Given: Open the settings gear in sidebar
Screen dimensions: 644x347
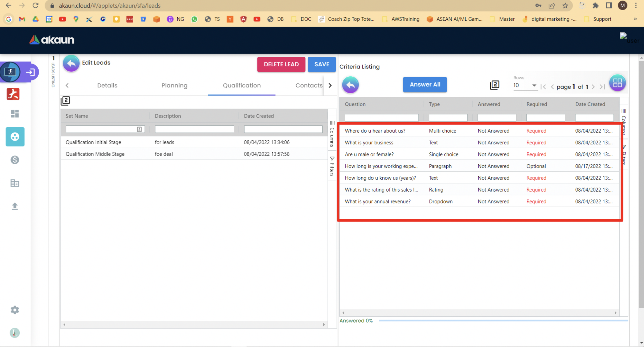Looking at the screenshot, I should tap(15, 310).
